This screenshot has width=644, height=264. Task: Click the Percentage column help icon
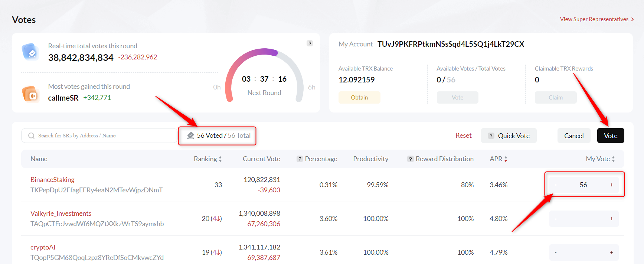point(300,159)
